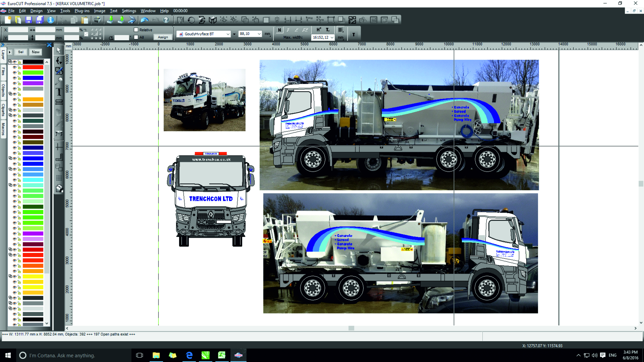Click the Assign button
The width and height of the screenshot is (644, 362).
coord(163,37)
